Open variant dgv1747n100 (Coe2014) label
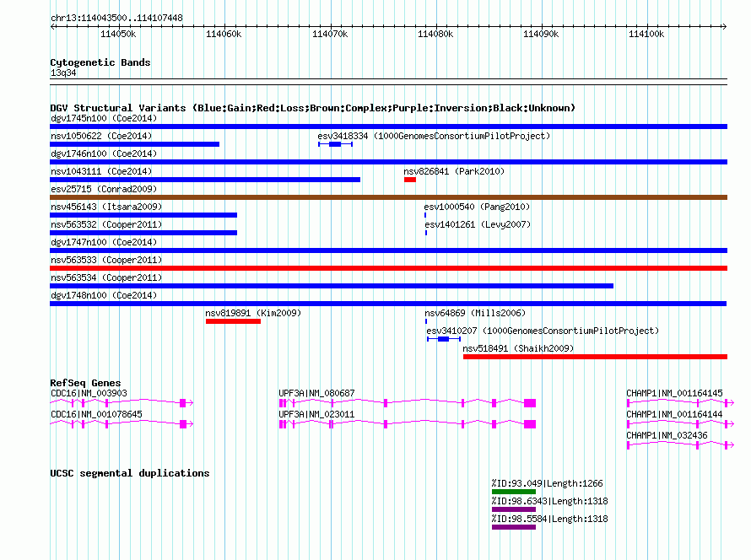 (104, 242)
